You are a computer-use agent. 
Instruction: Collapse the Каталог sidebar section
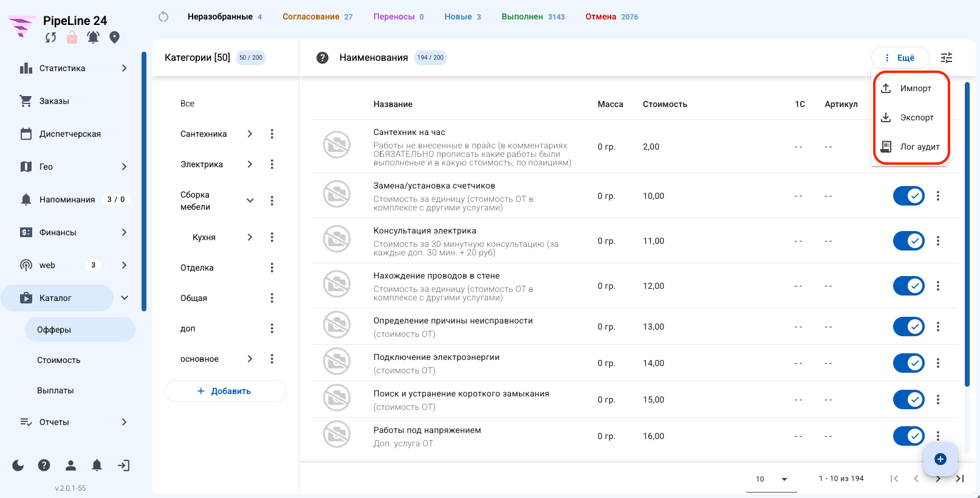(x=125, y=298)
